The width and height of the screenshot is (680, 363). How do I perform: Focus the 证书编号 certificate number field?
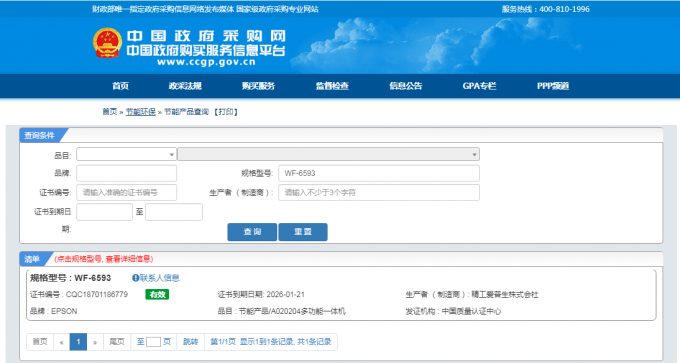point(126,193)
